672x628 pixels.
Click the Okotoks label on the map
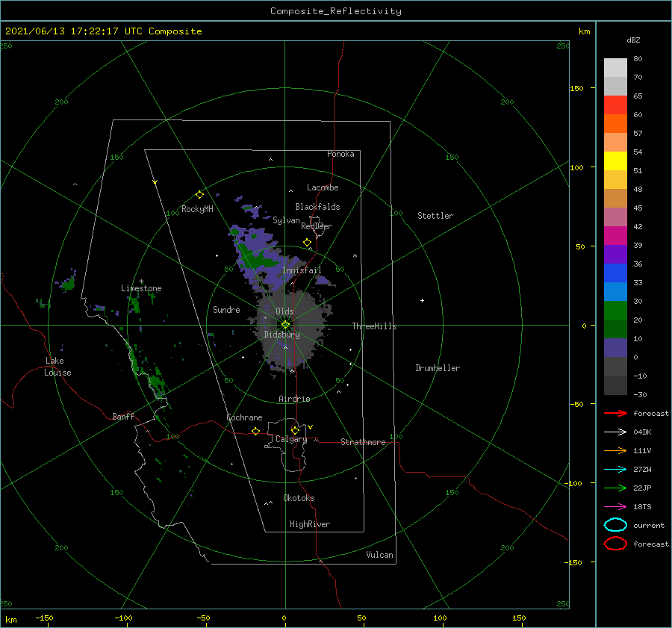click(299, 498)
